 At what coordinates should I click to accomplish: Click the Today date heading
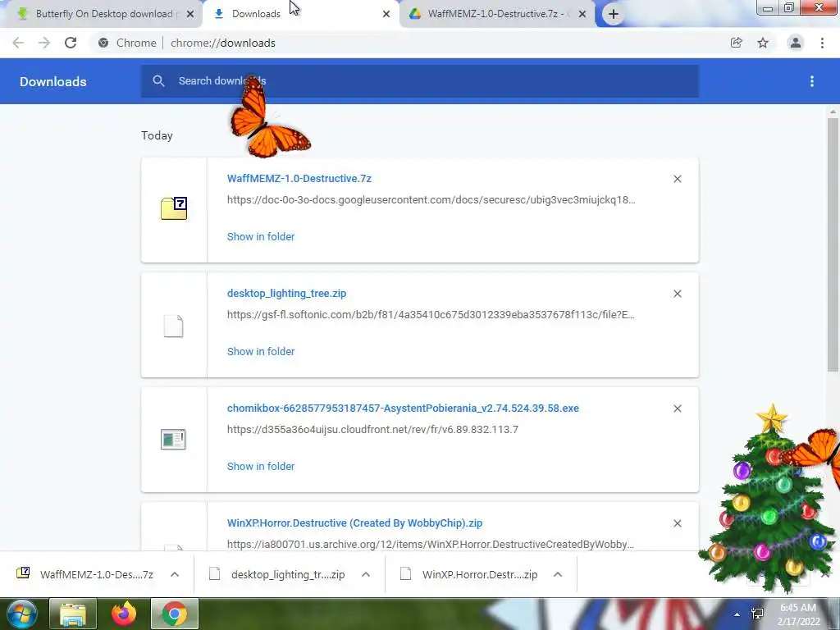157,135
